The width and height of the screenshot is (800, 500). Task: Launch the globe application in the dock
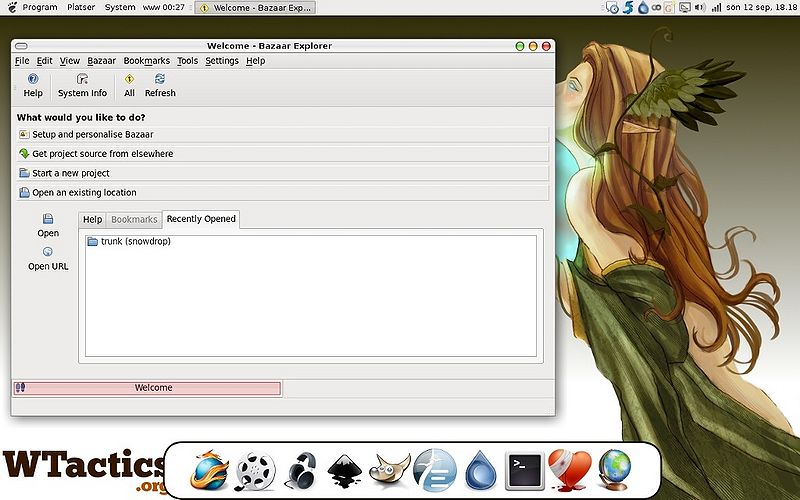pyautogui.click(x=614, y=470)
